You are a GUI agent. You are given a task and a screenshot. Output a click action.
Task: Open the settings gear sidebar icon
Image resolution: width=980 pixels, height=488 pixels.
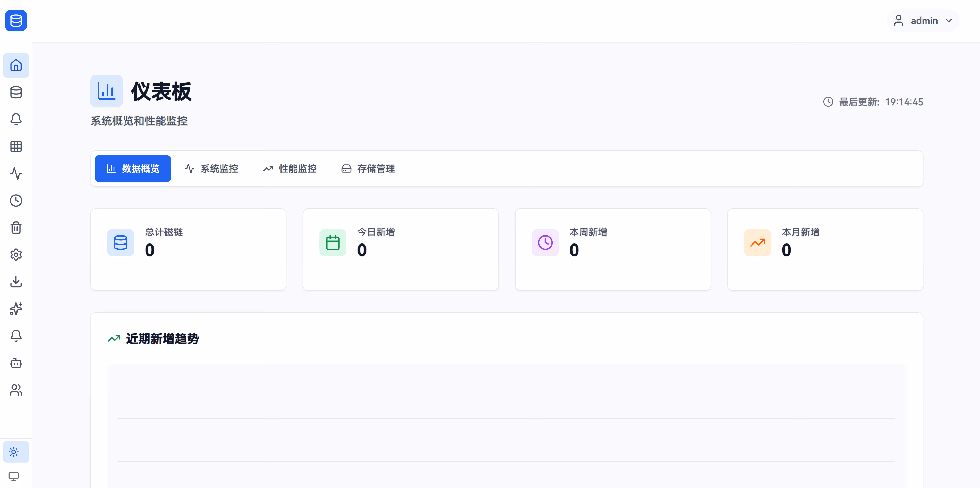point(16,255)
